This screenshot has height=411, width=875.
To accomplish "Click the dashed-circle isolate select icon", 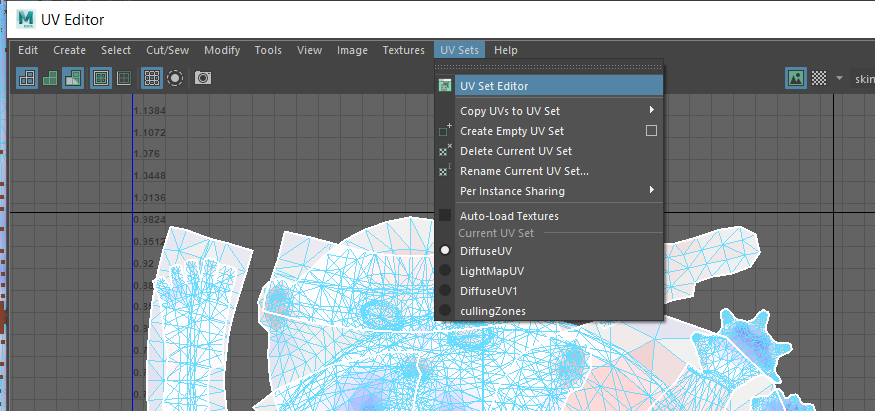I will tap(175, 78).
